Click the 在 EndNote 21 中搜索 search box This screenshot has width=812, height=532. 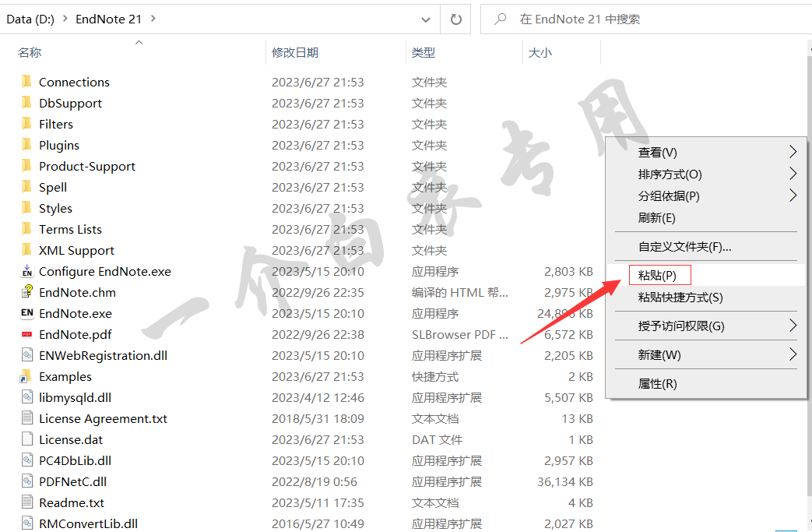click(x=646, y=19)
